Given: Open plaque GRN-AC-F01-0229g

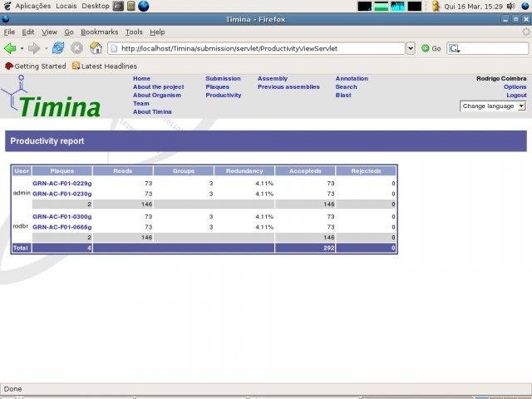Looking at the screenshot, I should (62, 183).
